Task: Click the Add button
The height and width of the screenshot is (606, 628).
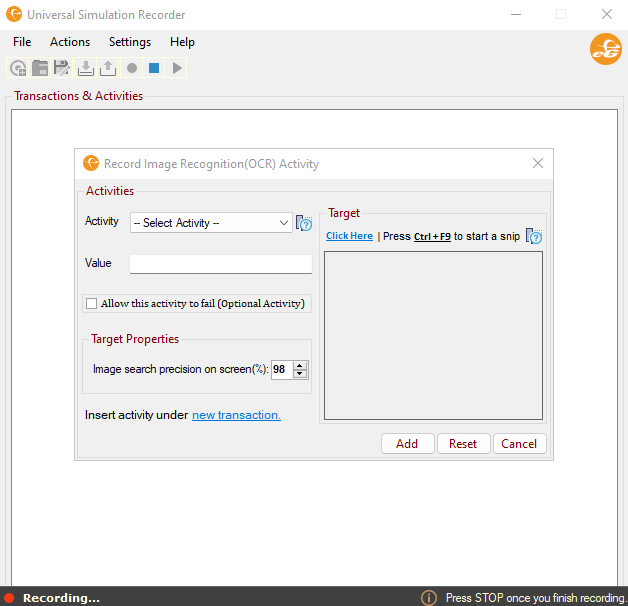Action: (407, 444)
